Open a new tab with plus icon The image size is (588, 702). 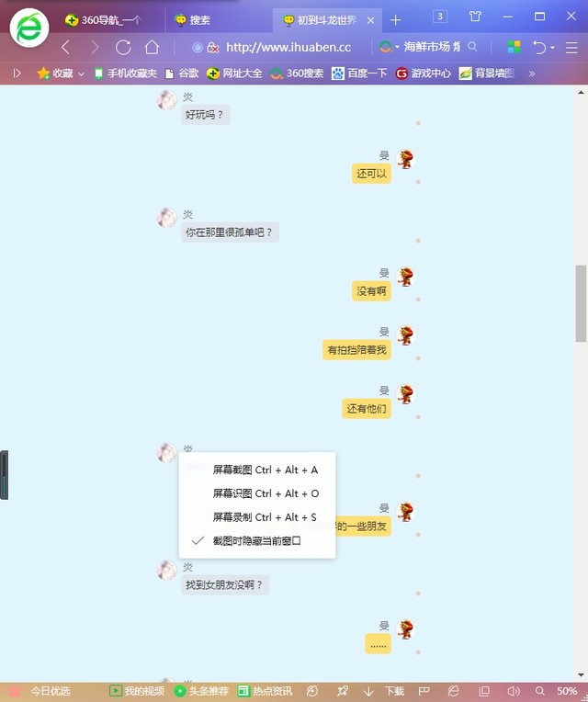(x=396, y=19)
